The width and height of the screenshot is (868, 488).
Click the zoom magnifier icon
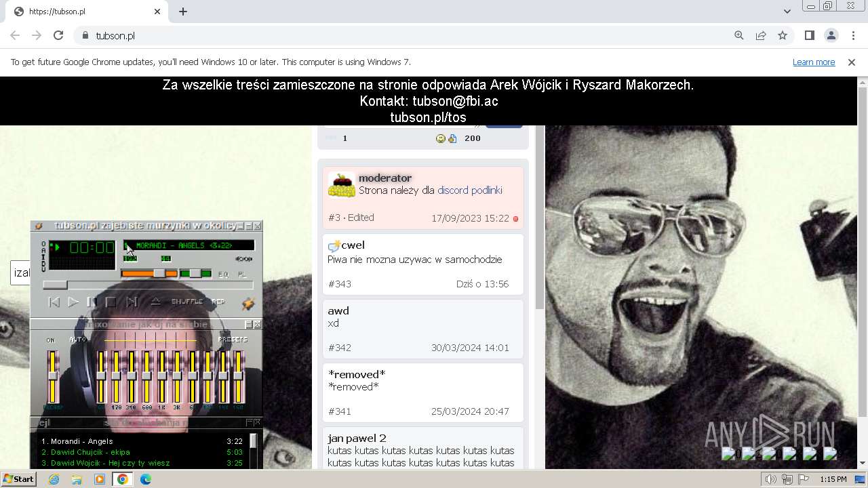tap(739, 36)
